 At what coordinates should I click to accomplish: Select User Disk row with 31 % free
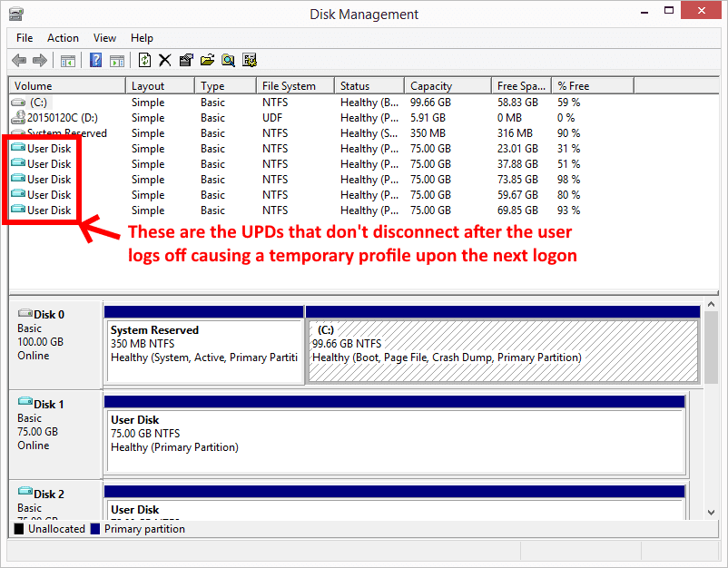[x=321, y=149]
